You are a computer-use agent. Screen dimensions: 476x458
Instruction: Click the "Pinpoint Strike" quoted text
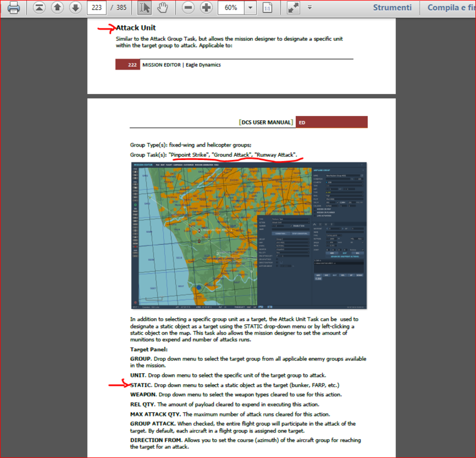189,154
